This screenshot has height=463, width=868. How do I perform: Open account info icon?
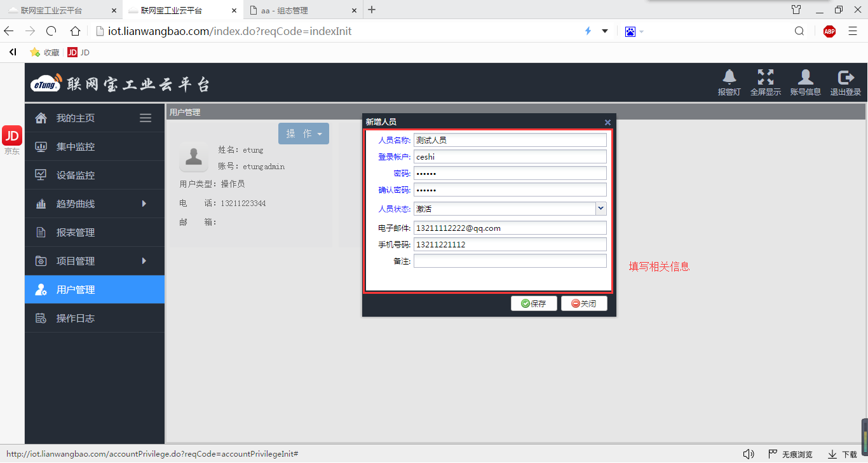(806, 77)
